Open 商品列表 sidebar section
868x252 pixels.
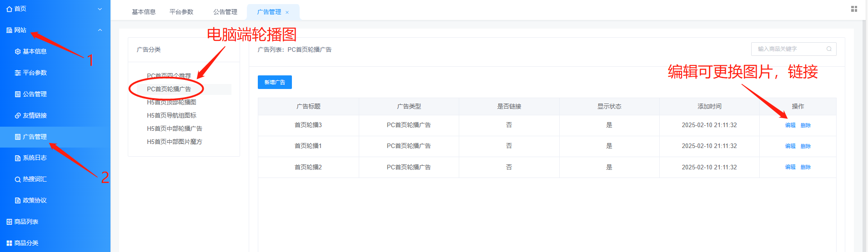pyautogui.click(x=26, y=222)
